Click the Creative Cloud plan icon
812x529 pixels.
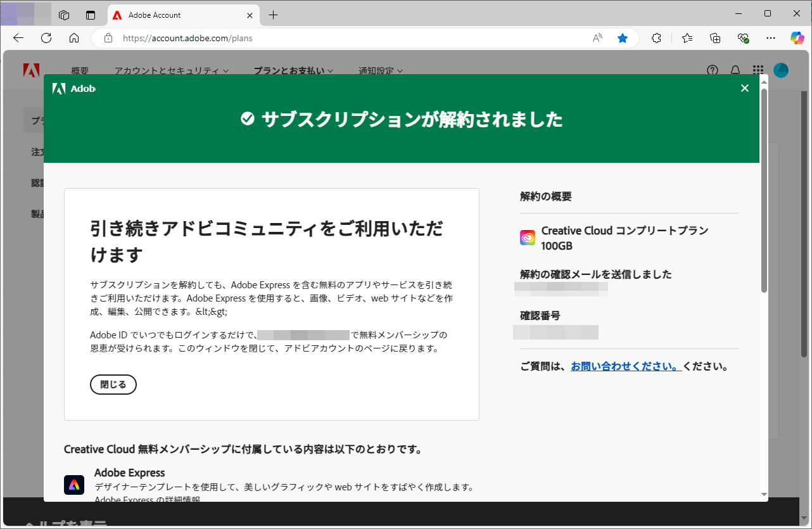[x=528, y=238]
